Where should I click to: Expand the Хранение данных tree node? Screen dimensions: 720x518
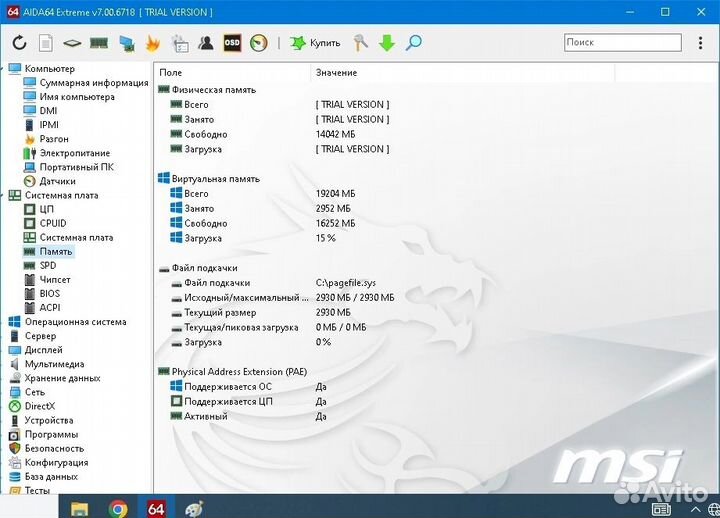(x=62, y=378)
